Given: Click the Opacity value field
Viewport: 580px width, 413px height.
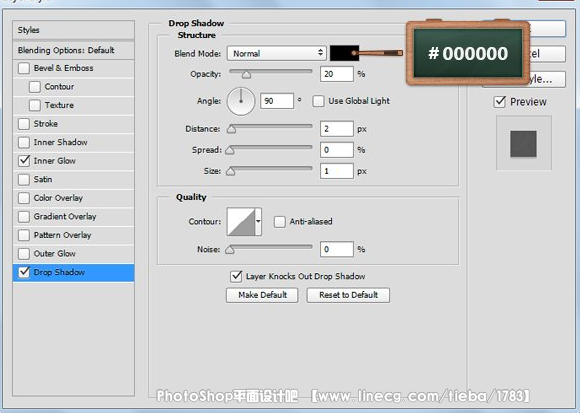Looking at the screenshot, I should [x=337, y=74].
